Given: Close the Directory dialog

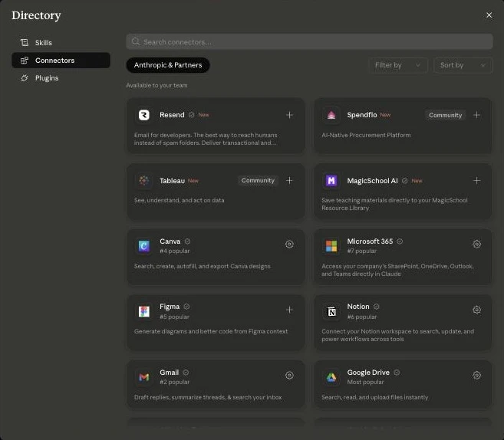Looking at the screenshot, I should pyautogui.click(x=489, y=15).
